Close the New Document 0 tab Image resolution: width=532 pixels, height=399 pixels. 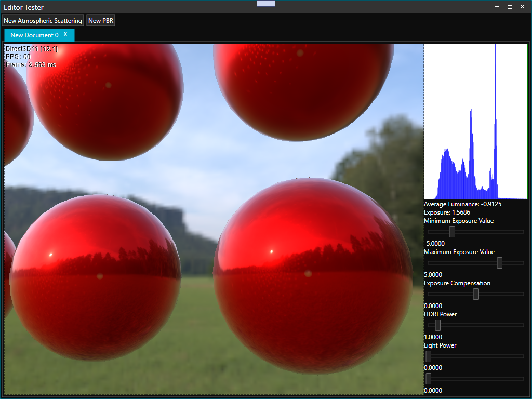tap(65, 34)
